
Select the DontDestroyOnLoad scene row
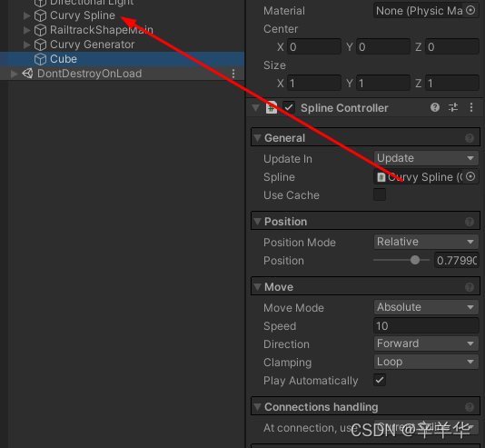pos(123,74)
